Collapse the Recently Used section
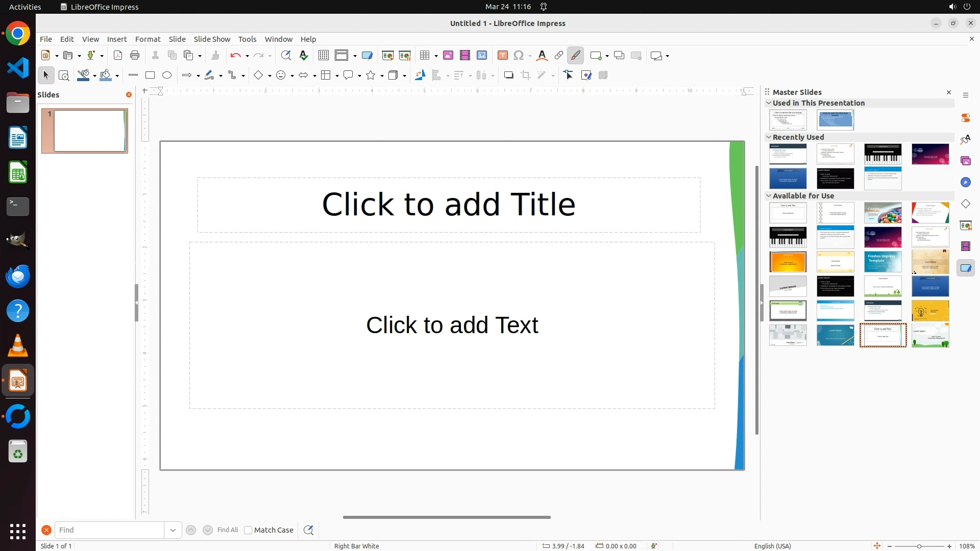980x551 pixels. click(769, 137)
